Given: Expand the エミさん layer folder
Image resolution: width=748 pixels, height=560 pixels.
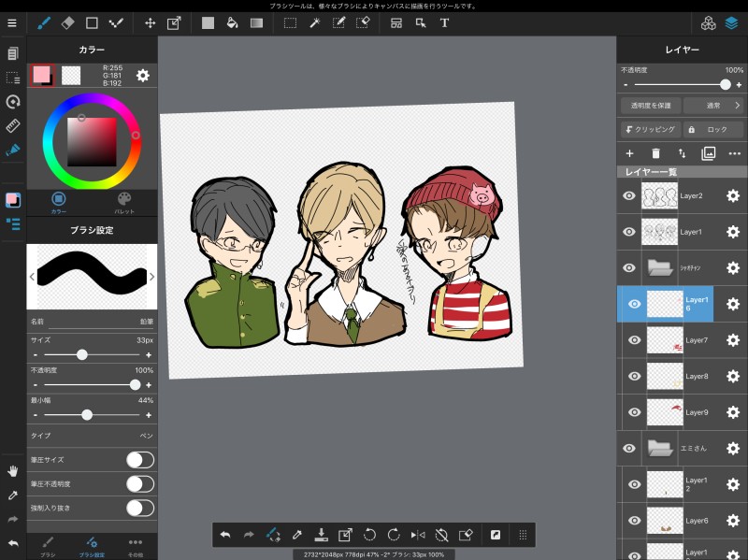Looking at the screenshot, I should (x=660, y=449).
